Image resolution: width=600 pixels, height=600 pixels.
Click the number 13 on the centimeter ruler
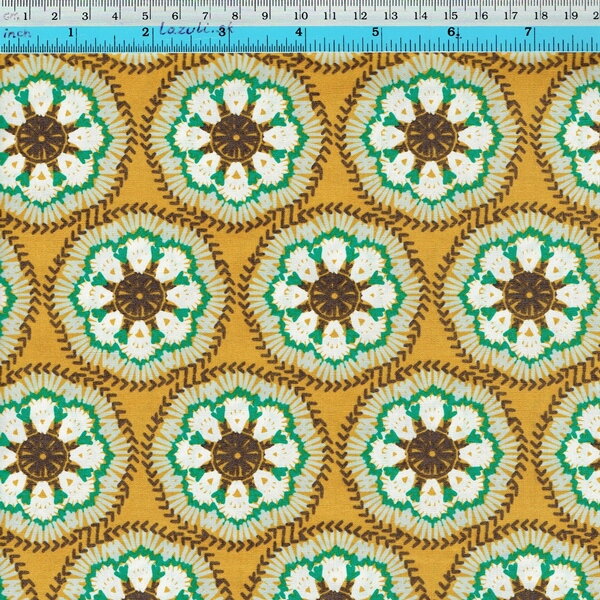(x=391, y=16)
